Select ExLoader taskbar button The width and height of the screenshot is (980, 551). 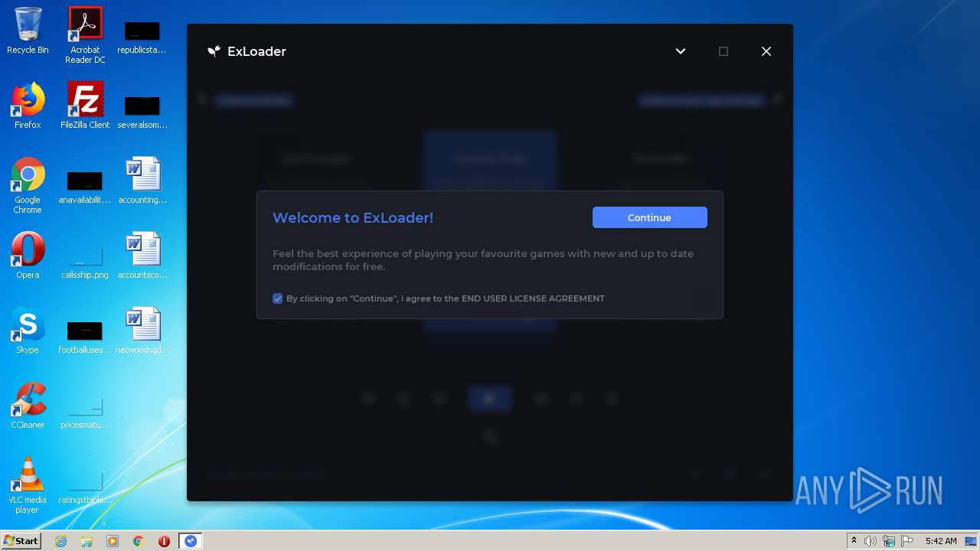(191, 541)
